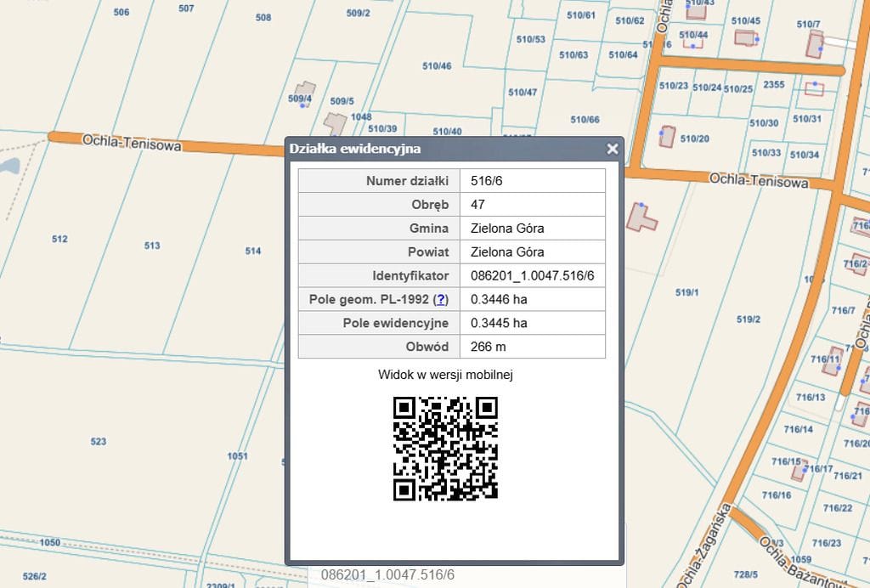
Task: Select parcel 512 on the map
Action: (x=59, y=240)
